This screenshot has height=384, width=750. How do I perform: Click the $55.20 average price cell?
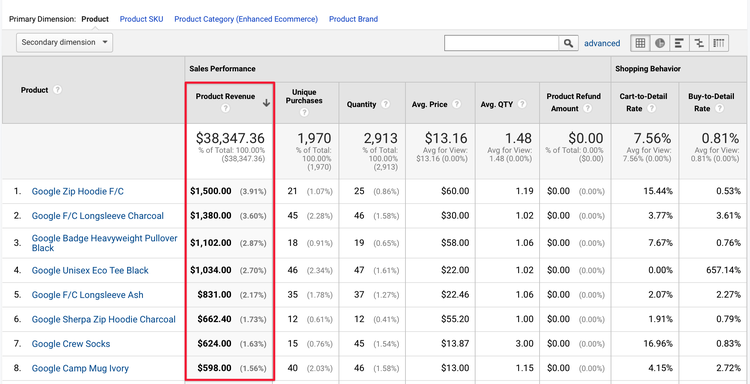pyautogui.click(x=455, y=319)
